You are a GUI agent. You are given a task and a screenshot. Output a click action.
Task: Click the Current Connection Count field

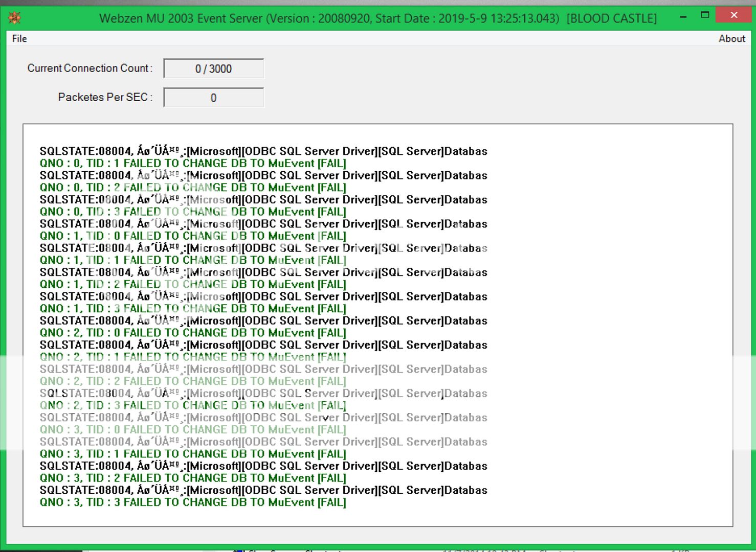click(213, 69)
